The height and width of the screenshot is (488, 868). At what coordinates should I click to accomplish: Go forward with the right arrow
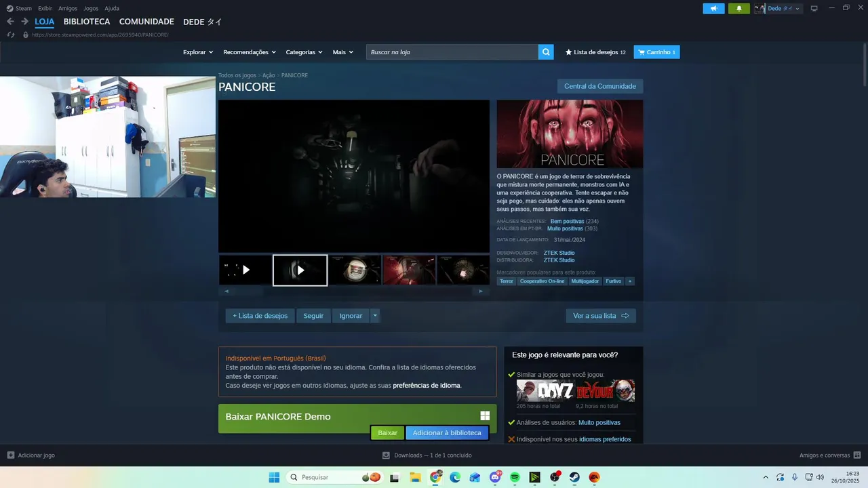pos(24,22)
